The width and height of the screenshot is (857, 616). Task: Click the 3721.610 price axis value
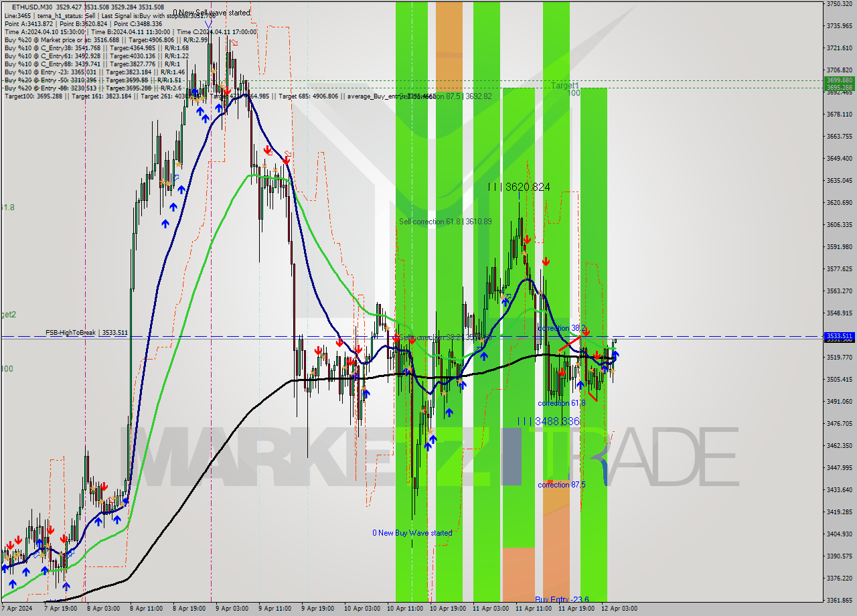click(839, 48)
